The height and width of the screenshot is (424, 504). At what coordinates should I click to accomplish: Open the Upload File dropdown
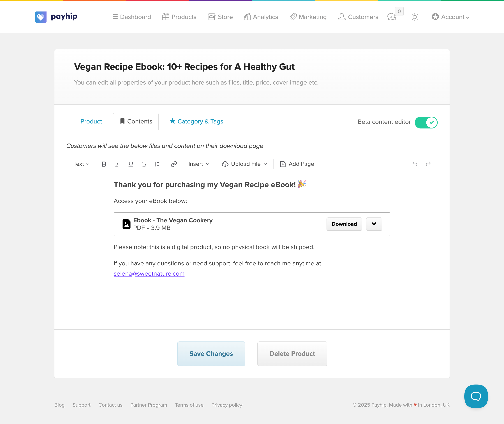point(244,164)
